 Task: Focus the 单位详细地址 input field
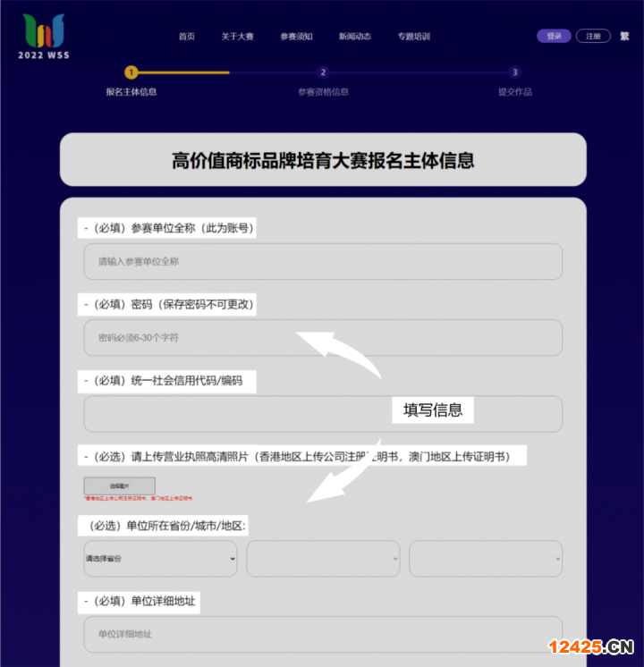(x=323, y=634)
